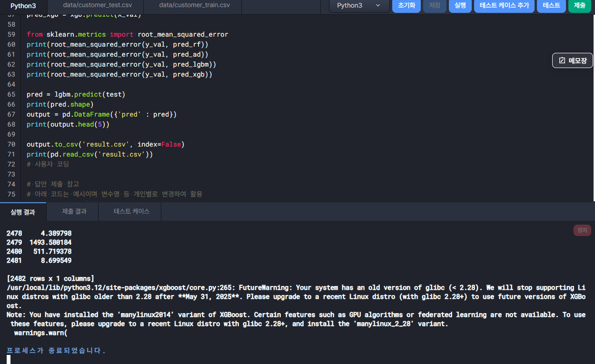The image size is (595, 364).
Task: Click the 초기화 reset button
Action: 407,6
